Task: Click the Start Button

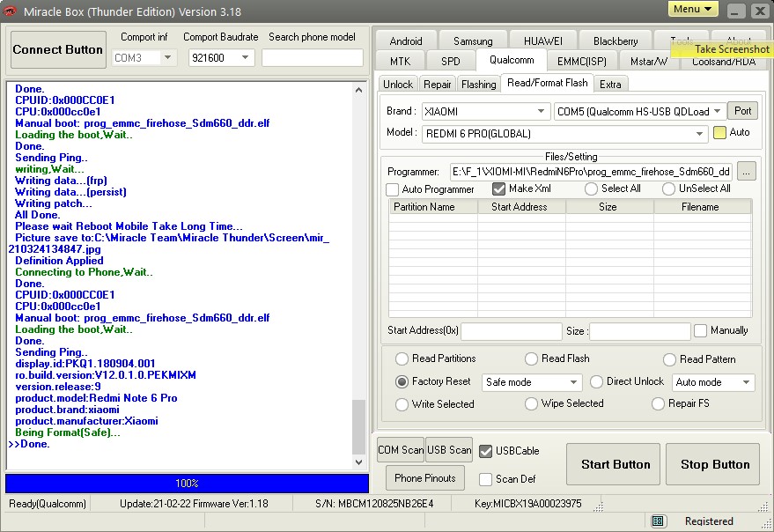Action: 613,464
